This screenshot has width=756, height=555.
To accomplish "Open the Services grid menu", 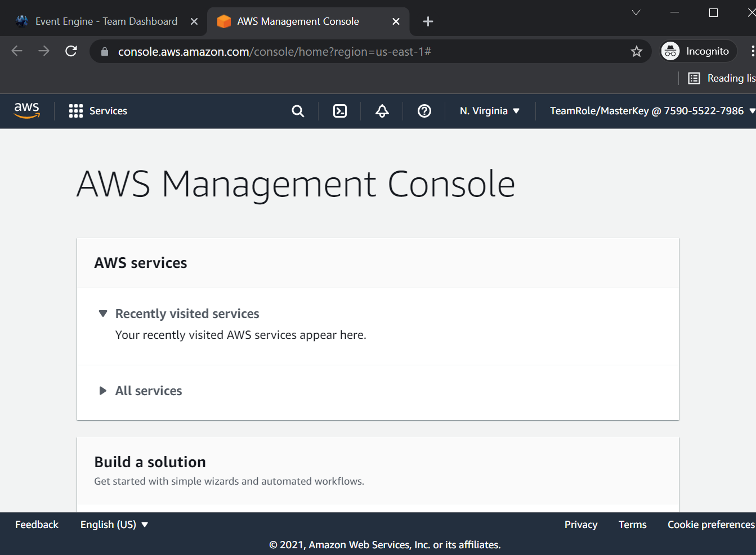I will [98, 111].
